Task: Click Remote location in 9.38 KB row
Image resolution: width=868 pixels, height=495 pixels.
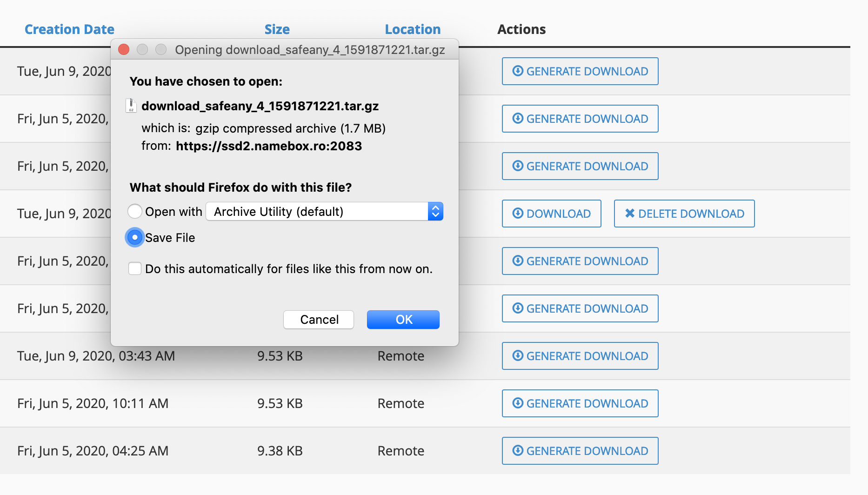Action: pos(401,451)
